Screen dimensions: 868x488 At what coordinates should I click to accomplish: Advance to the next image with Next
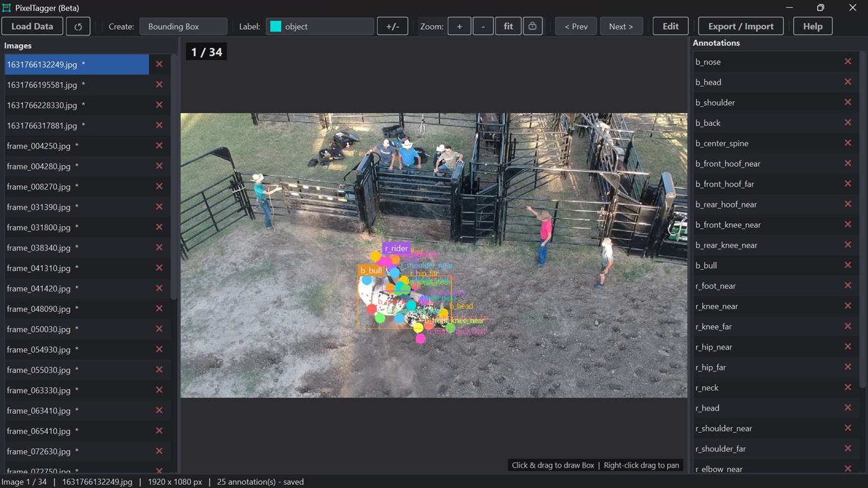click(x=621, y=27)
